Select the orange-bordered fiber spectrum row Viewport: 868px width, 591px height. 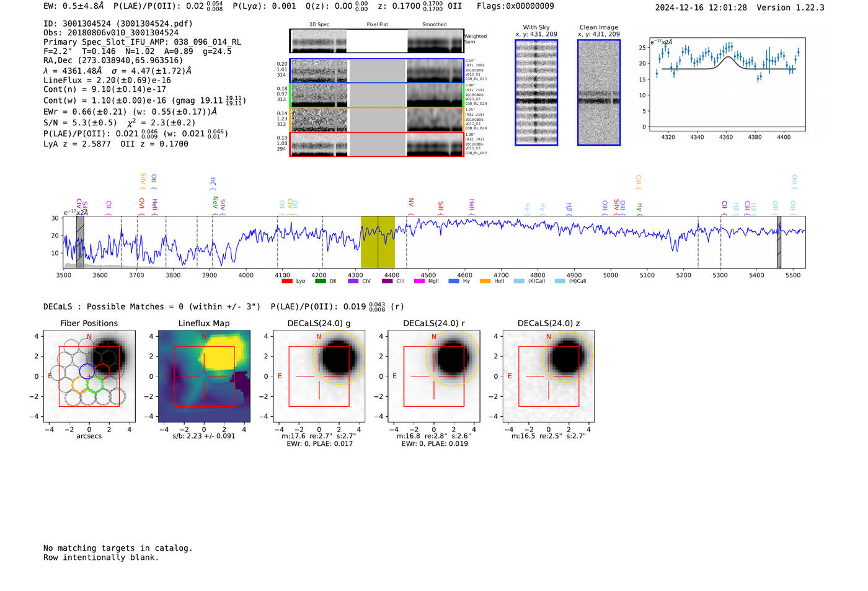coord(376,120)
